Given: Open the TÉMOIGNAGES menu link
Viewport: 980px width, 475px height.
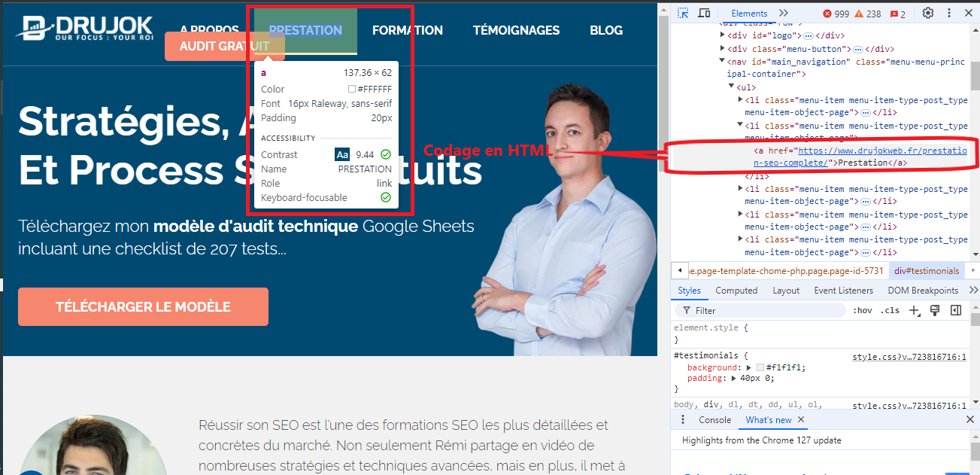Looking at the screenshot, I should click(x=516, y=30).
